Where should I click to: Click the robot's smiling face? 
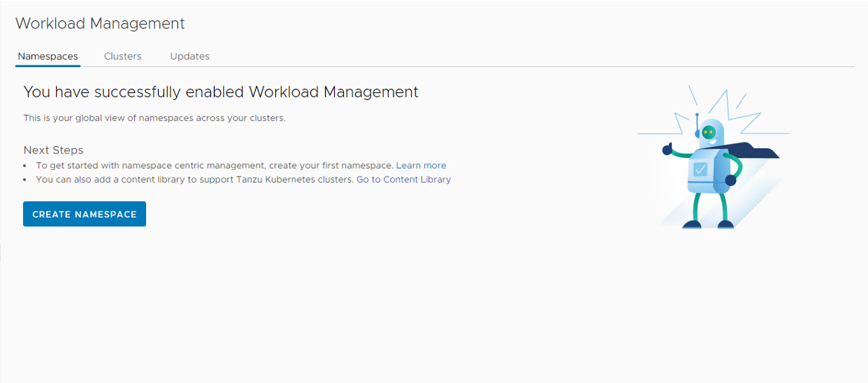tap(708, 133)
